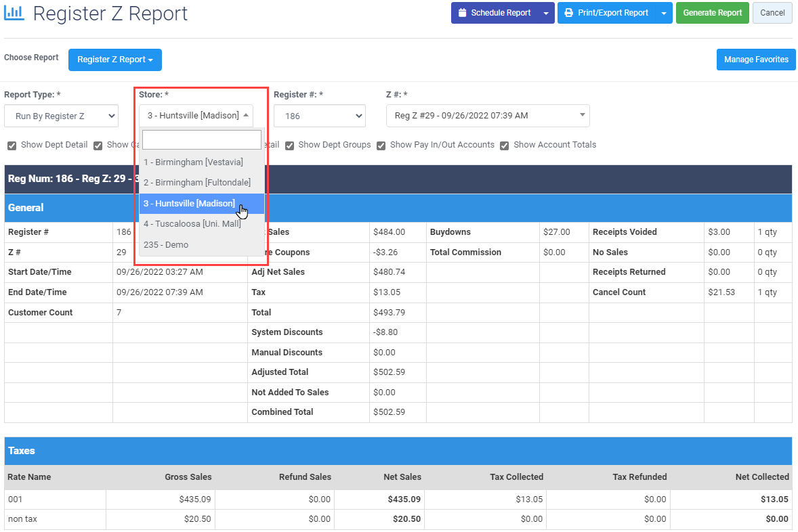
Task: Expand the Register Z Report chooser
Action: pos(115,60)
